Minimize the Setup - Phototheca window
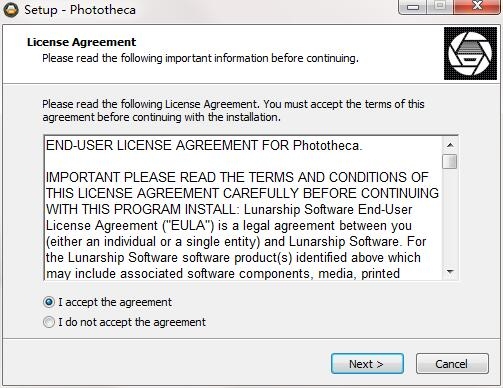This screenshot has height=388, width=503. (413, 7)
